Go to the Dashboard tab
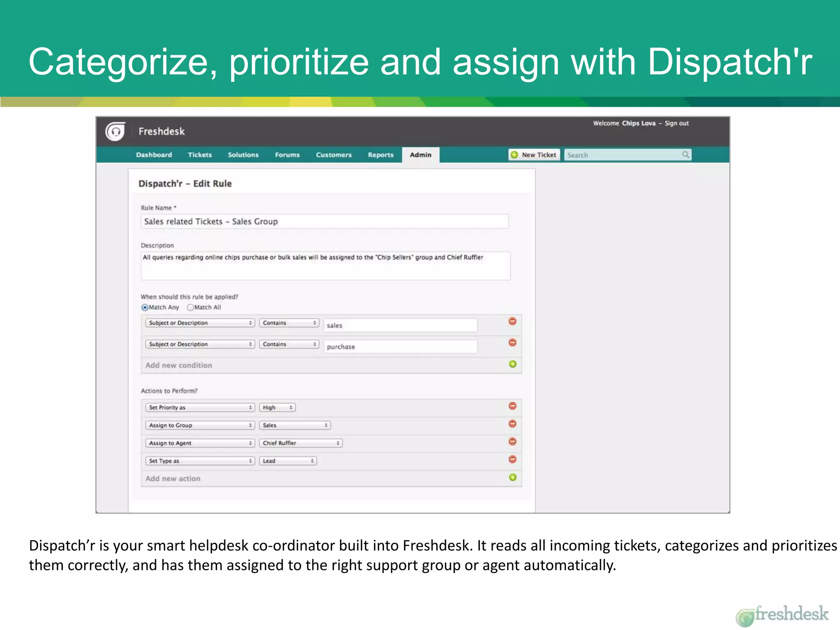Screen dimensions: 840x630 [x=154, y=155]
